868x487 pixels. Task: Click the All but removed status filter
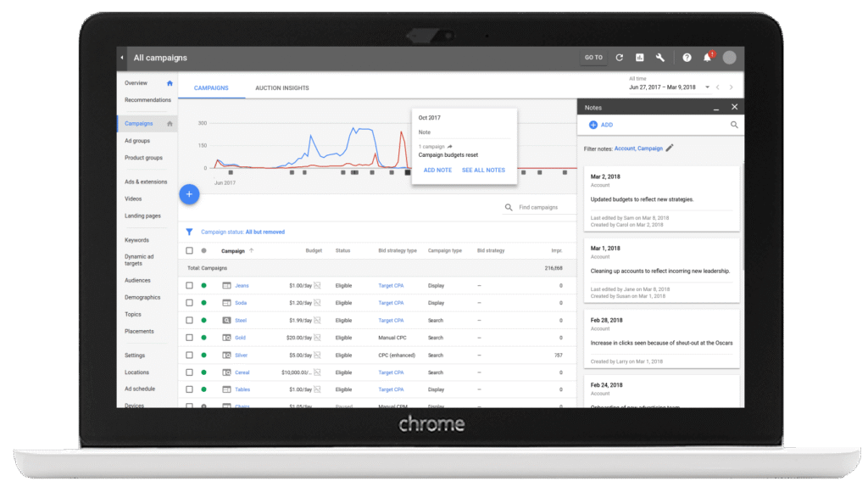click(x=265, y=232)
